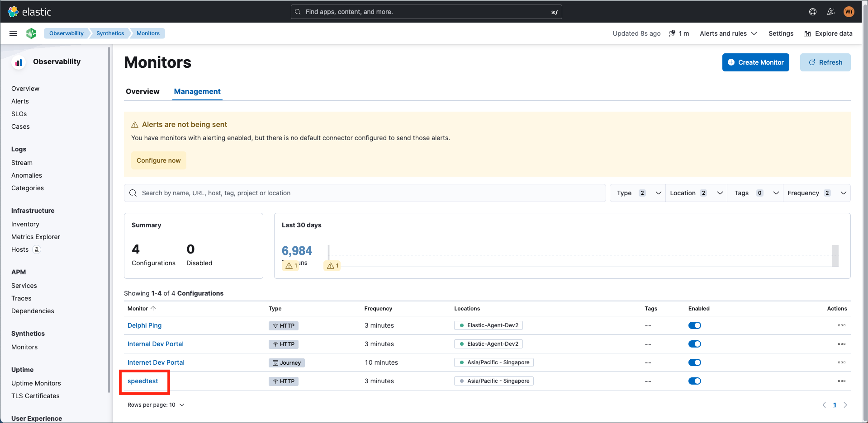This screenshot has width=868, height=423.
Task: Select the Management tab
Action: tap(197, 91)
